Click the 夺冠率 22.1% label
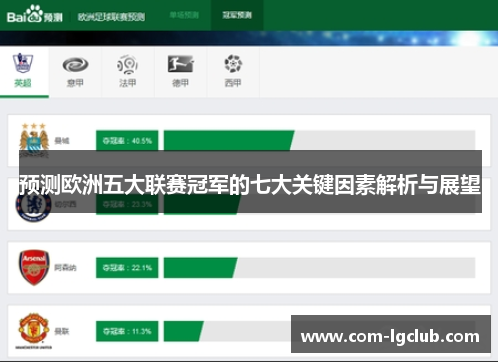The image size is (500, 362). (127, 268)
